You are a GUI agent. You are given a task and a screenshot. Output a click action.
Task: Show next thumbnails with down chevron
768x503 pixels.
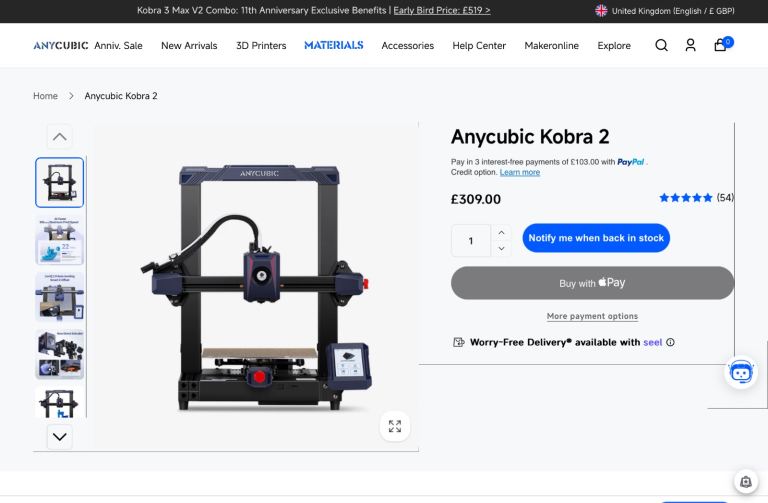click(60, 436)
